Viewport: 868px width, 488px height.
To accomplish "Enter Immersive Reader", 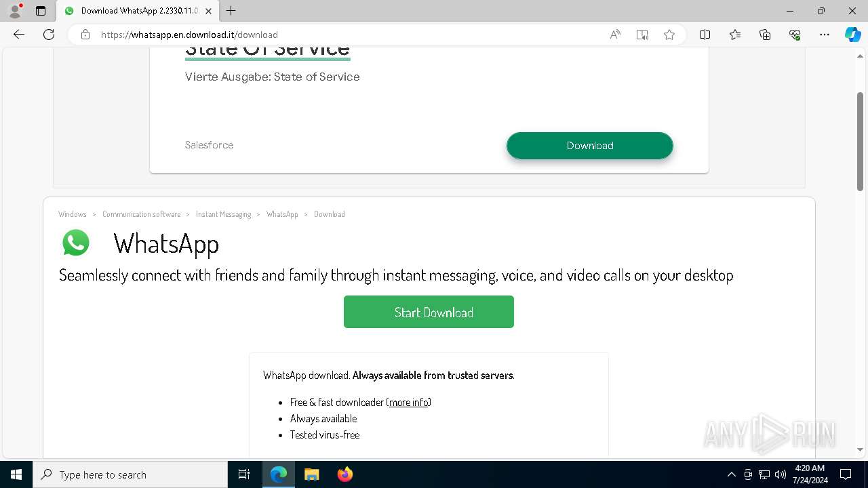I will 642,35.
